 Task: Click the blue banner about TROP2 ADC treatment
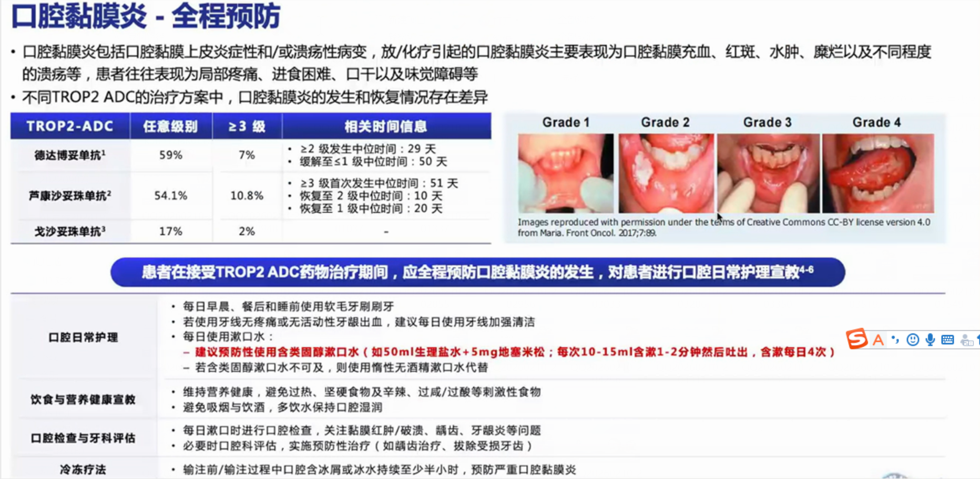tap(477, 272)
